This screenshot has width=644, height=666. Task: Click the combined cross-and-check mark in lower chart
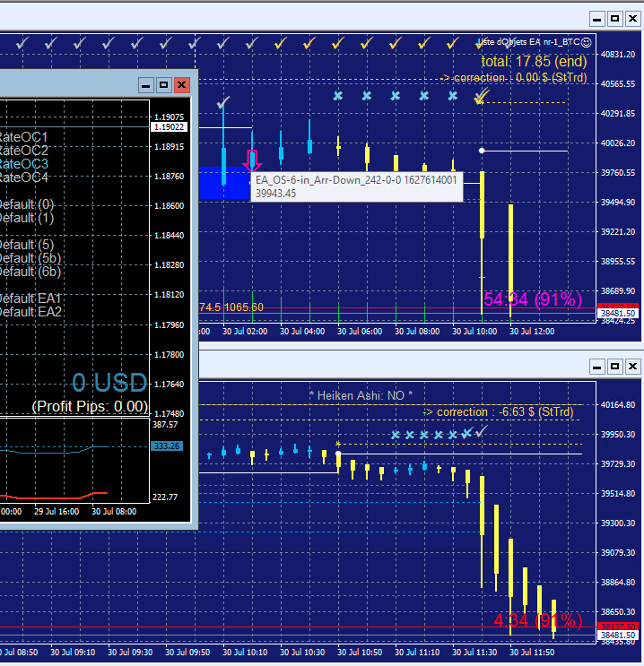(466, 433)
